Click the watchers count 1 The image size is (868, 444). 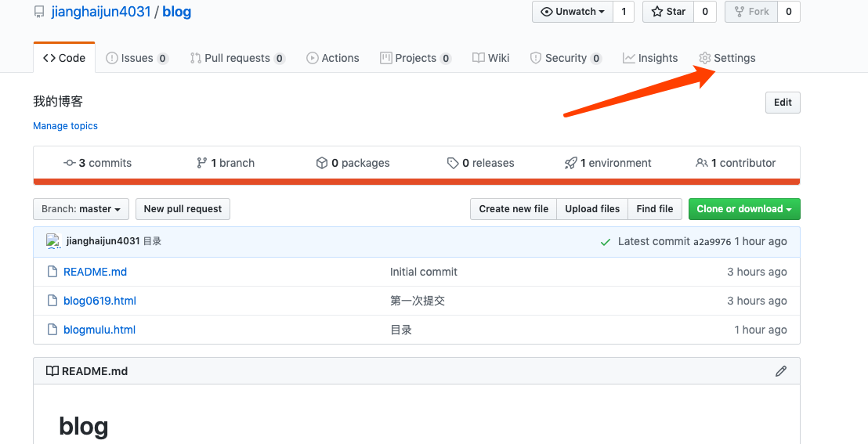coord(624,12)
